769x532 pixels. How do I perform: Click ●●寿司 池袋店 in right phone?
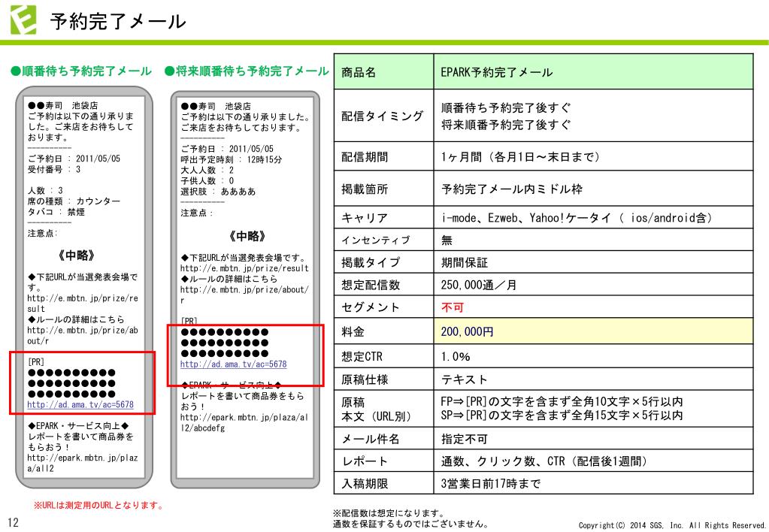215,106
